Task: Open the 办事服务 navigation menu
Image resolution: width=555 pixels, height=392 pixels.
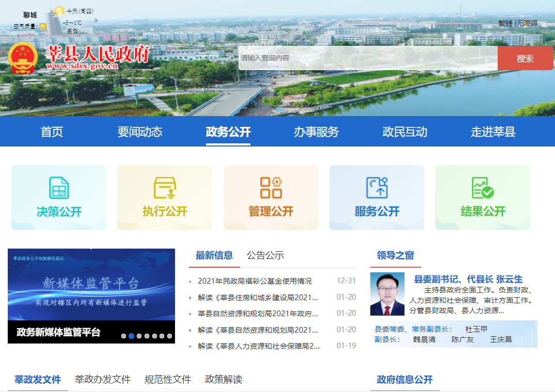Action: pos(316,132)
